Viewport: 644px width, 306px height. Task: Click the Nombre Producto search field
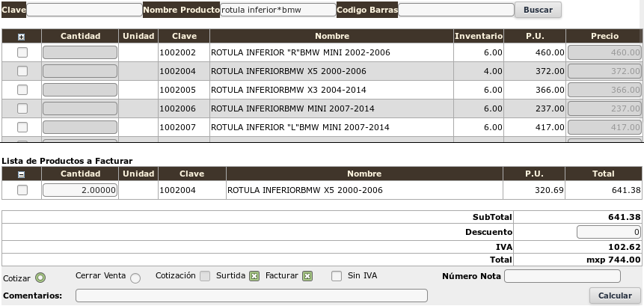pyautogui.click(x=278, y=10)
